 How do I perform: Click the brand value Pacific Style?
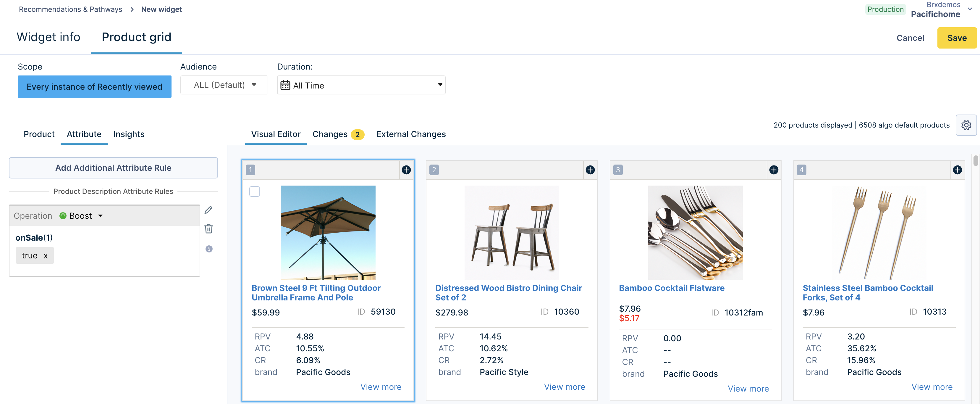504,372
